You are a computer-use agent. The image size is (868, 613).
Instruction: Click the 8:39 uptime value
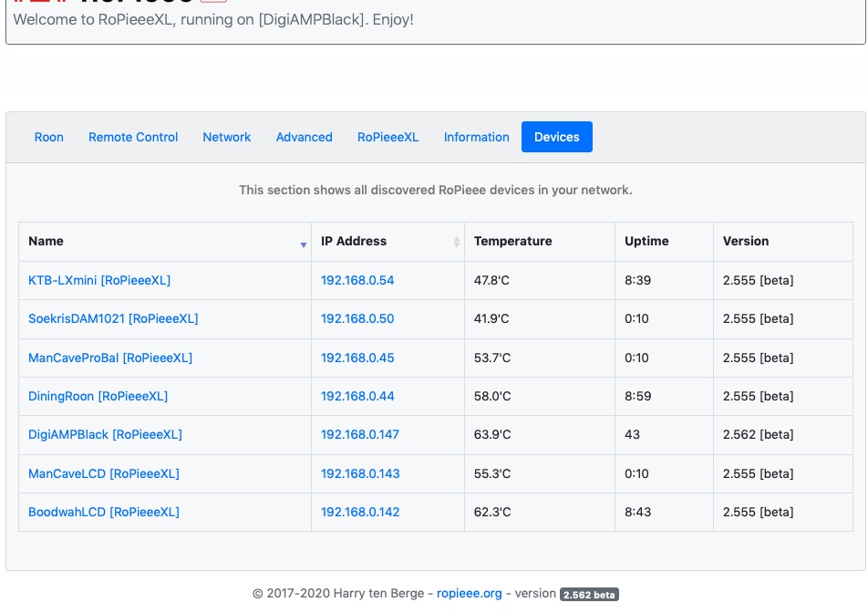637,280
